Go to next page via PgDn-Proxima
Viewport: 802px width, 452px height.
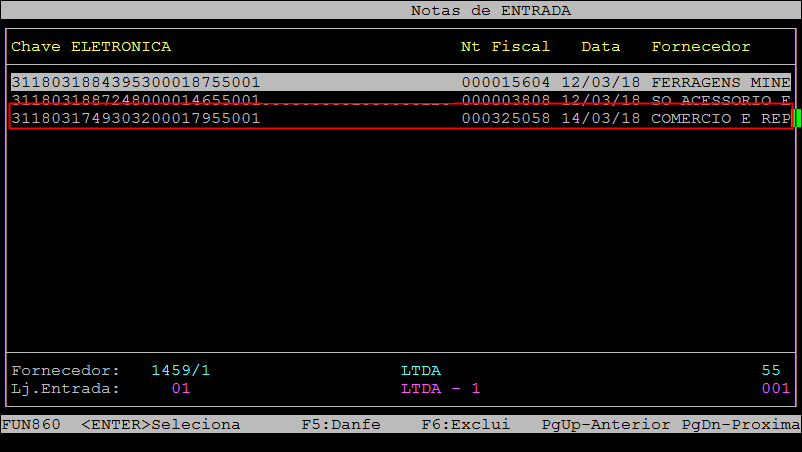click(x=741, y=424)
